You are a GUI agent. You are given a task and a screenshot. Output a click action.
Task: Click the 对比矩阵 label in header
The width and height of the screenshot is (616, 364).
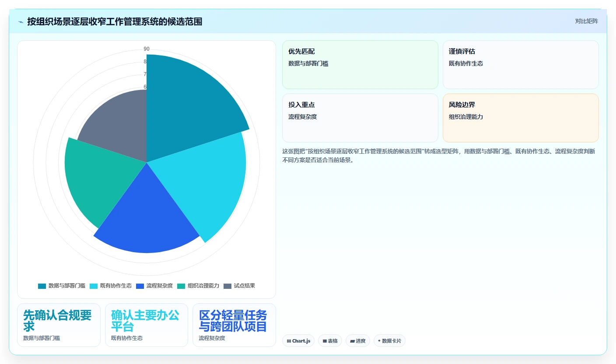(x=586, y=21)
